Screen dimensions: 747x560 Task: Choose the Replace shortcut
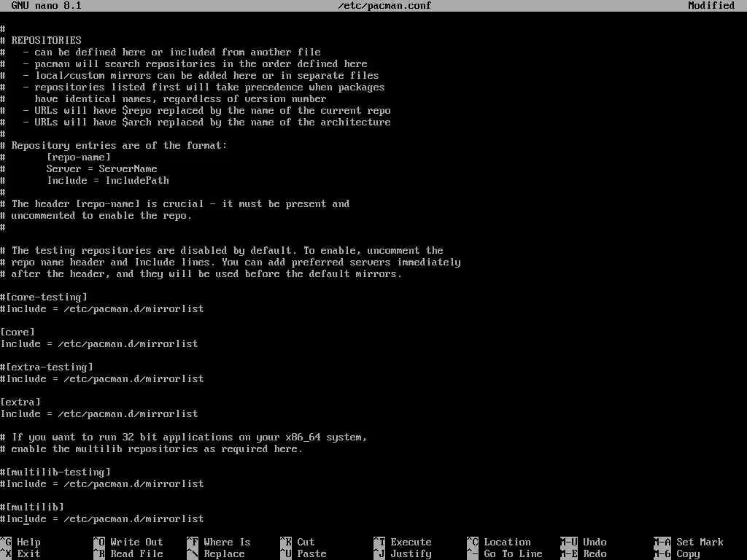[x=216, y=554]
